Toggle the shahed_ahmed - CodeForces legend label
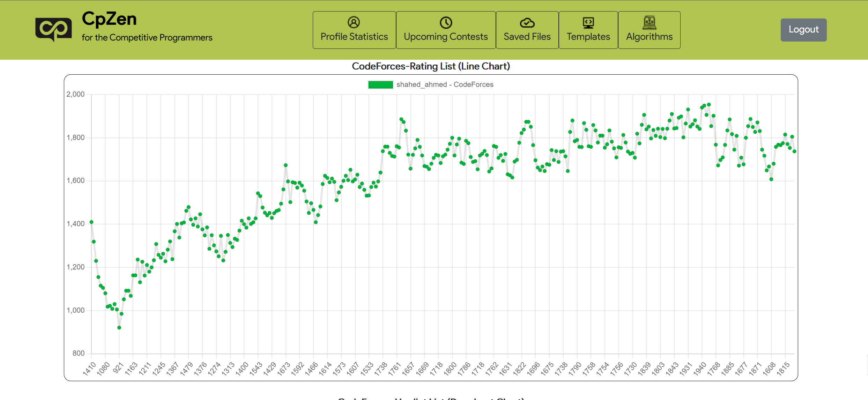The image size is (868, 400). tap(445, 84)
